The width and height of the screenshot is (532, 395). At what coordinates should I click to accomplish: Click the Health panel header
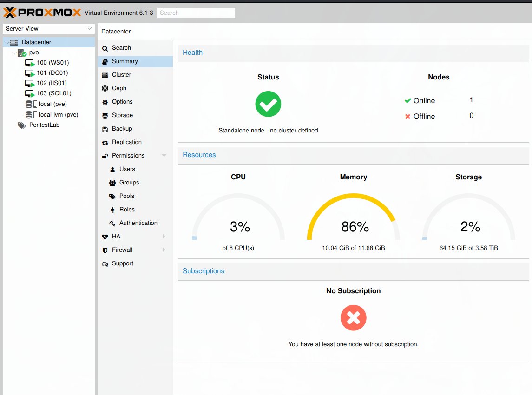coord(353,53)
